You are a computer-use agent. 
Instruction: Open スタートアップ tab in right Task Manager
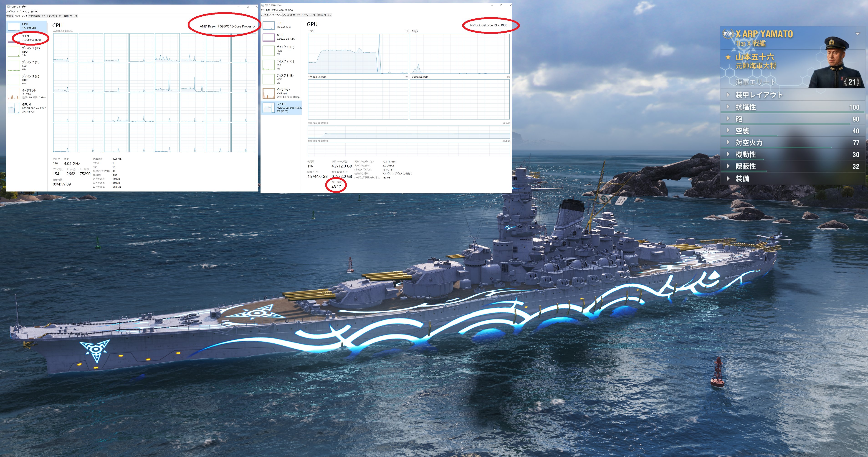click(302, 15)
